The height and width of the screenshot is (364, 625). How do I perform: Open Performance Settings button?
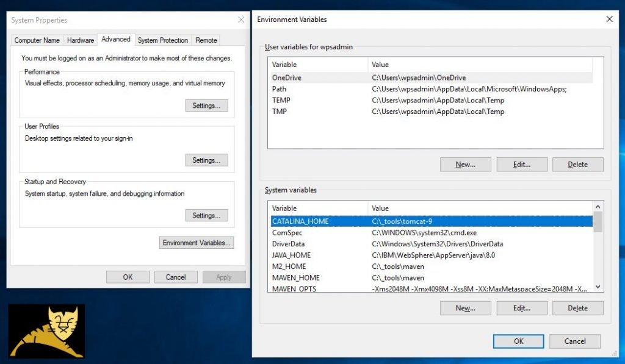click(x=206, y=105)
